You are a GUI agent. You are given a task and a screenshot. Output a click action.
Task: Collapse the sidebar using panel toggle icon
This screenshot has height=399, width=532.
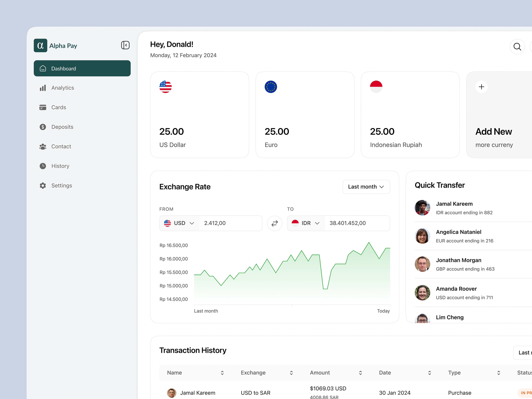[125, 45]
